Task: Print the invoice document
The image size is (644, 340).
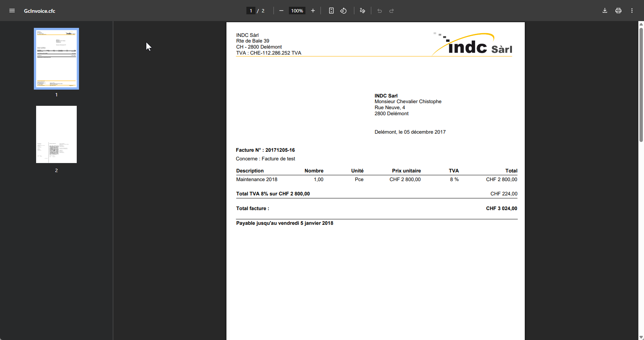Action: (x=618, y=11)
